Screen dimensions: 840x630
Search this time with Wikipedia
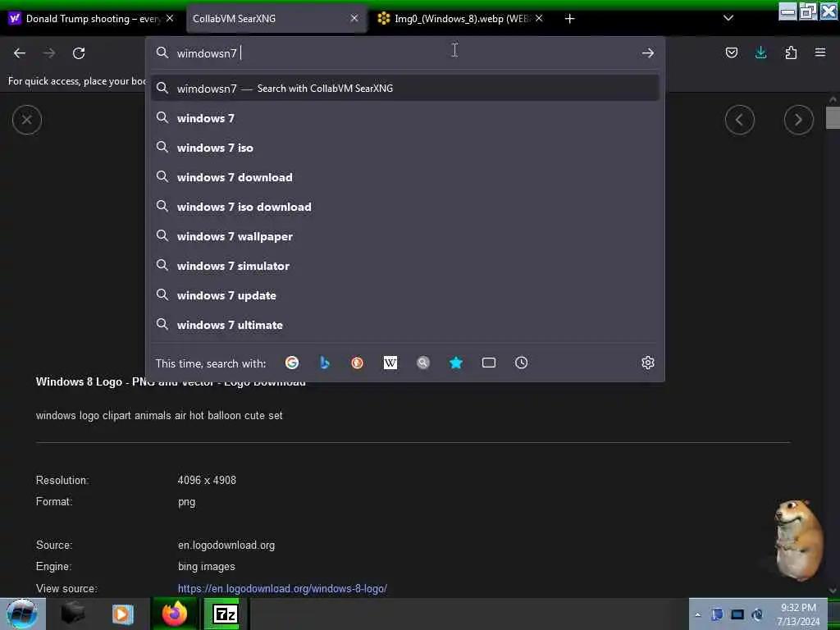pos(390,363)
